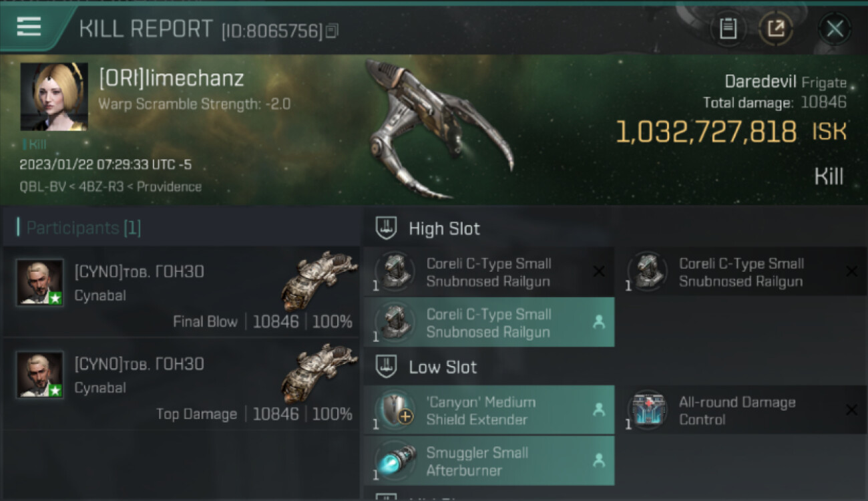
Task: Click the limechanz pilot portrait
Action: coord(54,97)
